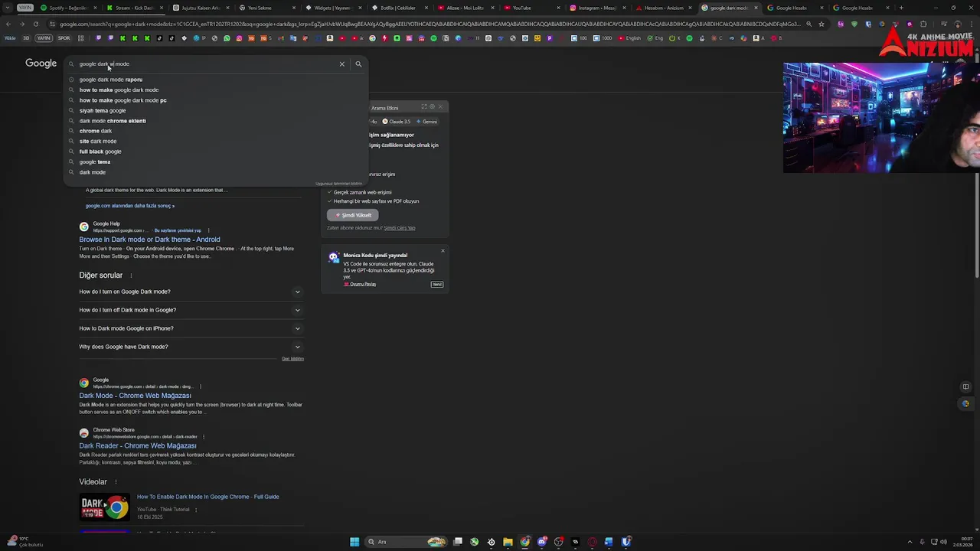Viewport: 980px width, 551px height.
Task: Open the options menu for the Google Help result
Action: click(x=208, y=230)
